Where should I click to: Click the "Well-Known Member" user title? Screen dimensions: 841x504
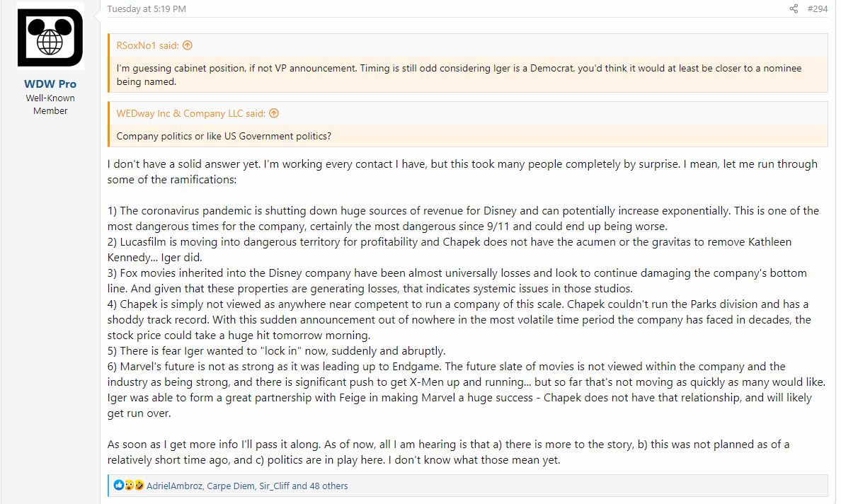50,104
